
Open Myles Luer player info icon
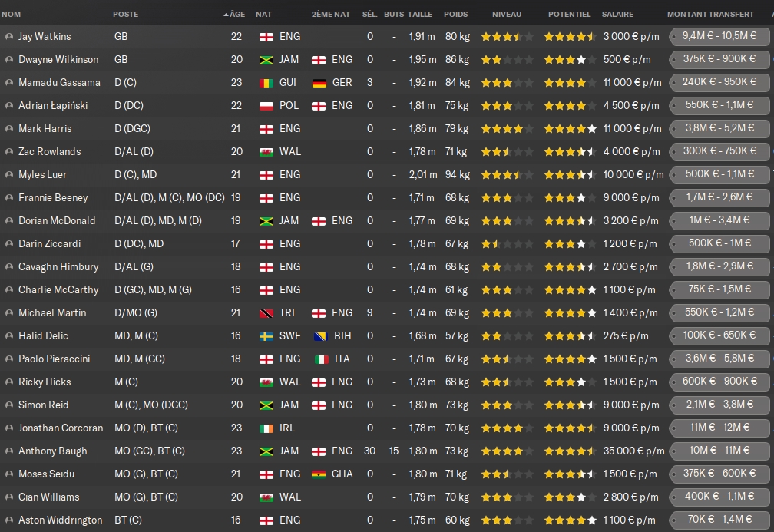point(9,175)
